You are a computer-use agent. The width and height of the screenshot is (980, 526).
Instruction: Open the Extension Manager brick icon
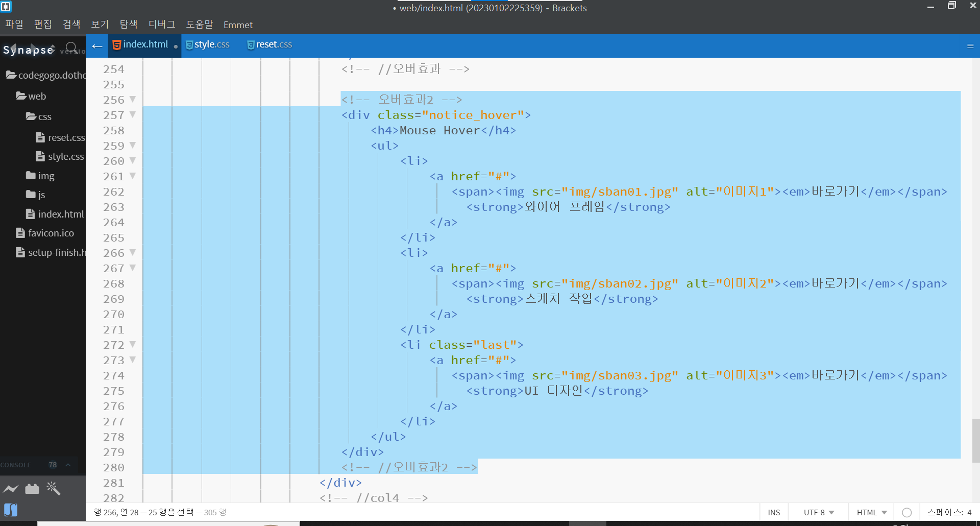(x=32, y=489)
